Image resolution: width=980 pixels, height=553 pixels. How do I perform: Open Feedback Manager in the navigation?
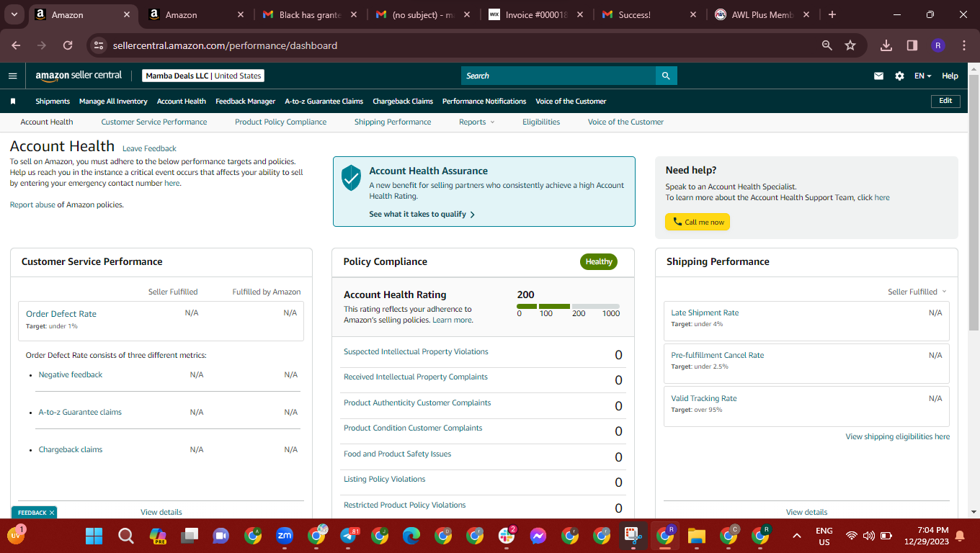click(246, 102)
